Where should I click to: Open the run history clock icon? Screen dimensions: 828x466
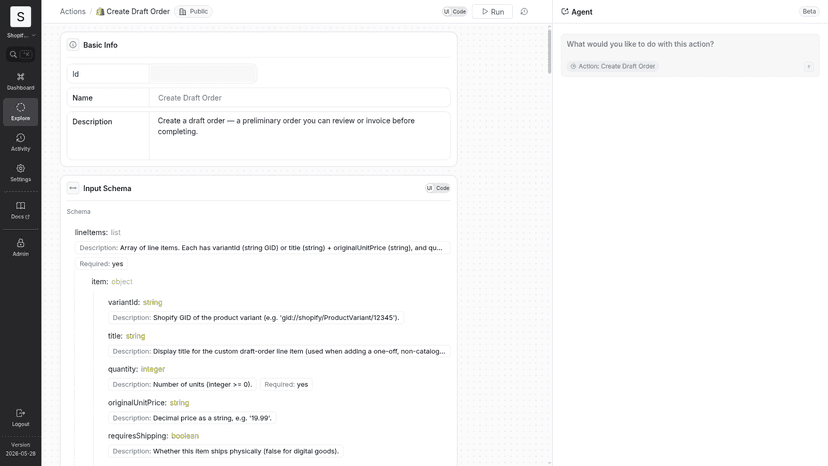[524, 12]
